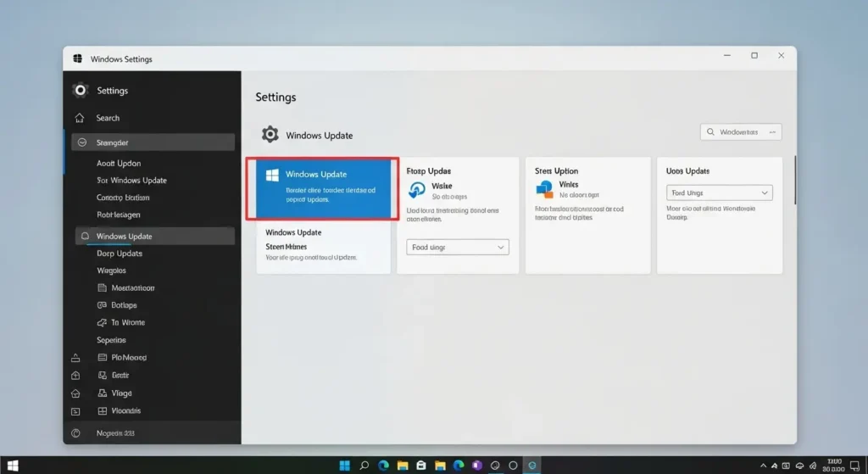Click the grid icon directly before Vloondris
Screen dimensions: 868x474
coord(102,411)
